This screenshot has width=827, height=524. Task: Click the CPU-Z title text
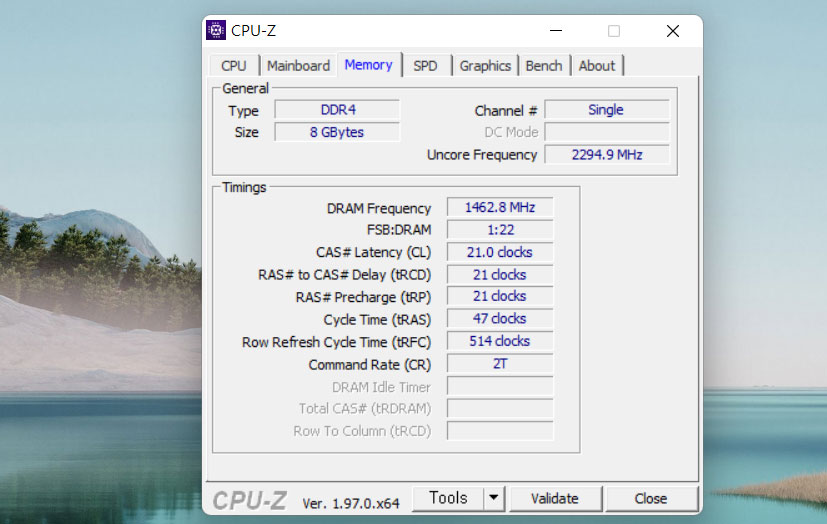pos(253,31)
